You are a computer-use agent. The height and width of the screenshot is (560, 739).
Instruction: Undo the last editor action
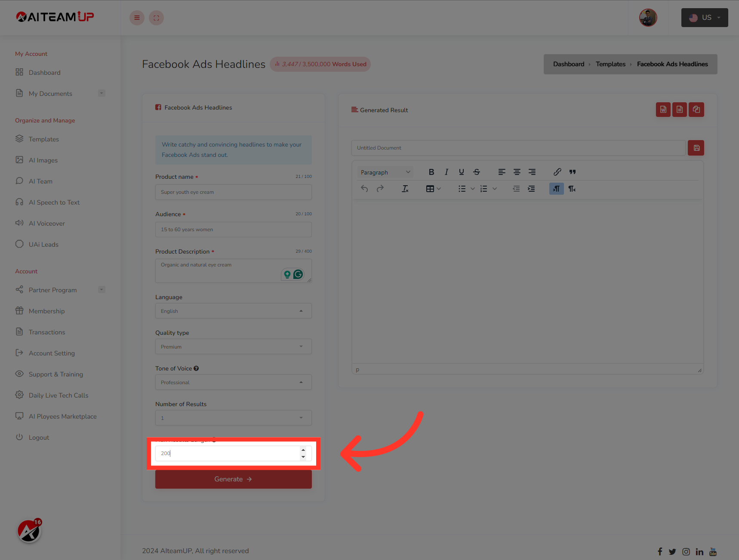pyautogui.click(x=364, y=188)
